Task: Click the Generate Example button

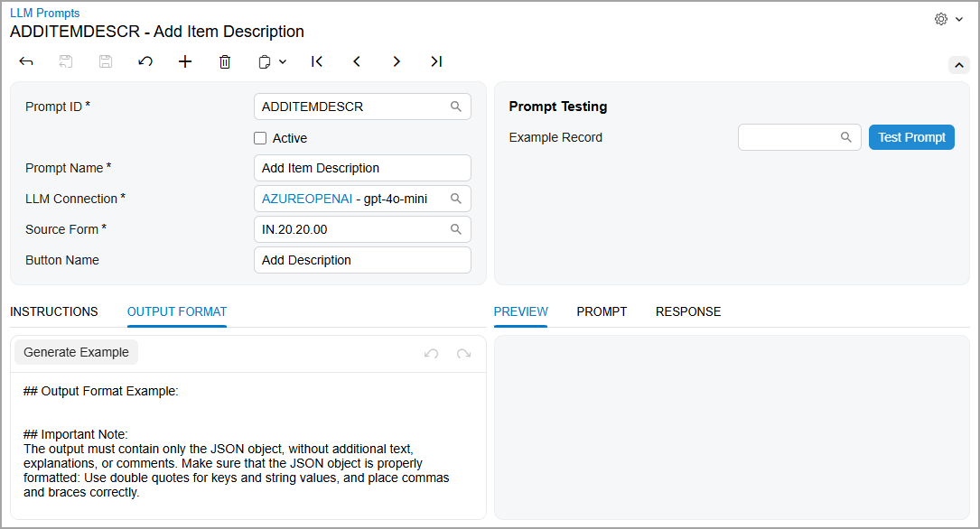Action: tap(76, 352)
